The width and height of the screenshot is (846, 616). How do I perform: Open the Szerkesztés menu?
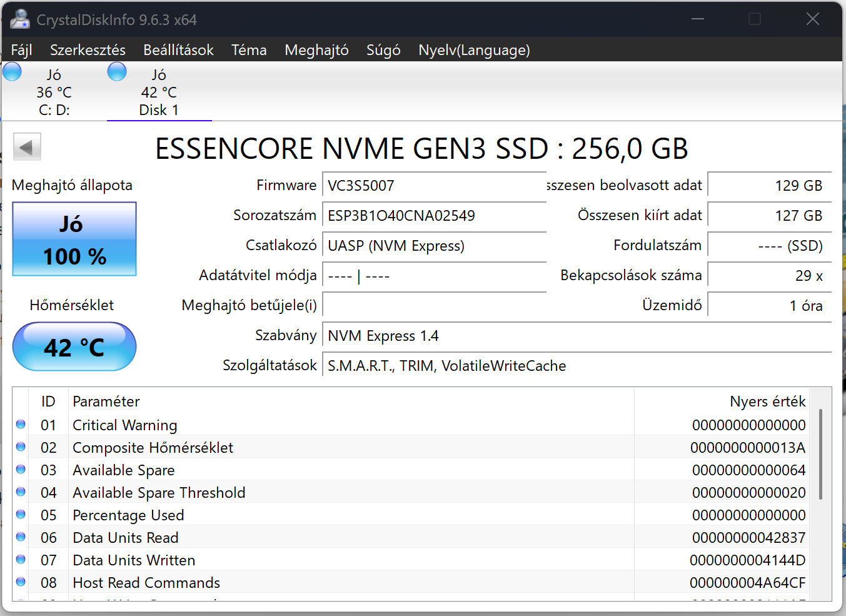tap(88, 50)
